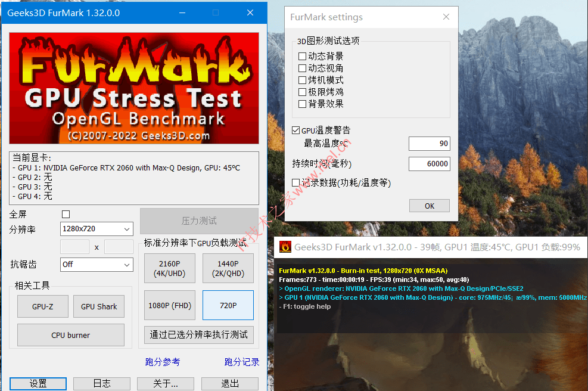Open the 关于... about button
The height and width of the screenshot is (391, 588).
coord(166,383)
